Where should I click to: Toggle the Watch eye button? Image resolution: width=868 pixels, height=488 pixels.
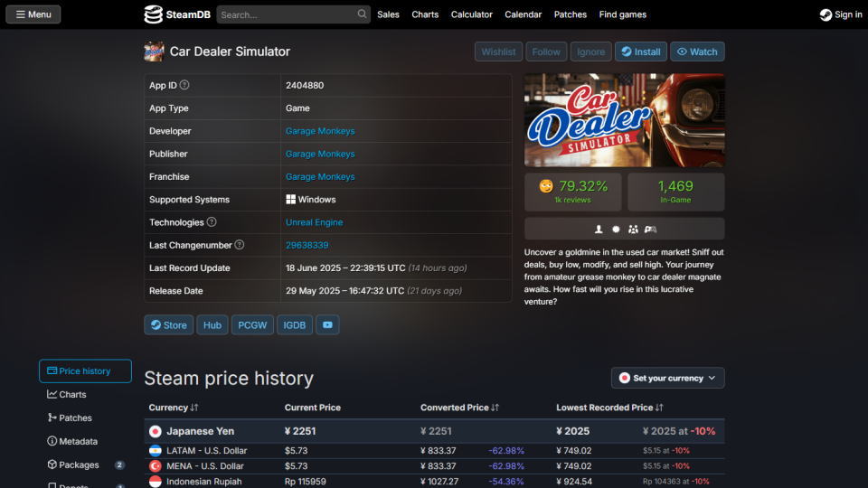click(x=697, y=52)
